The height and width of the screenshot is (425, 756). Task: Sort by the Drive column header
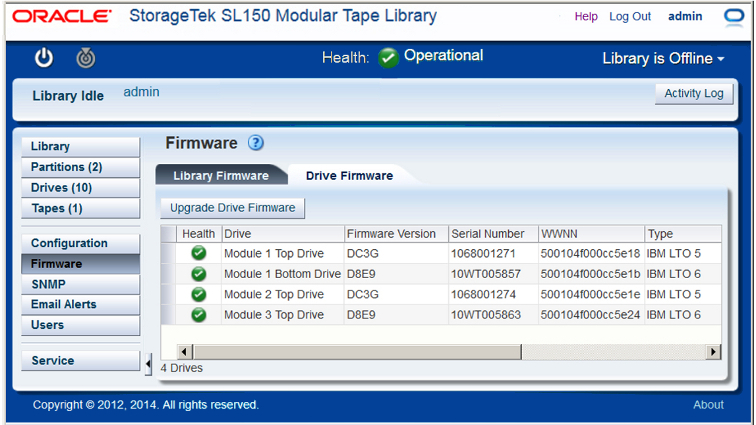pos(283,234)
